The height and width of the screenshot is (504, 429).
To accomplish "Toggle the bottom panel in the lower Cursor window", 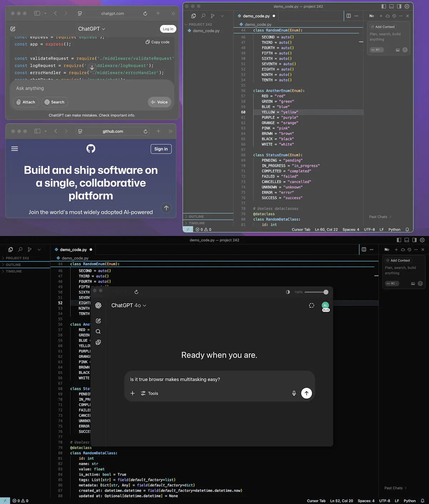I will tap(407, 240).
